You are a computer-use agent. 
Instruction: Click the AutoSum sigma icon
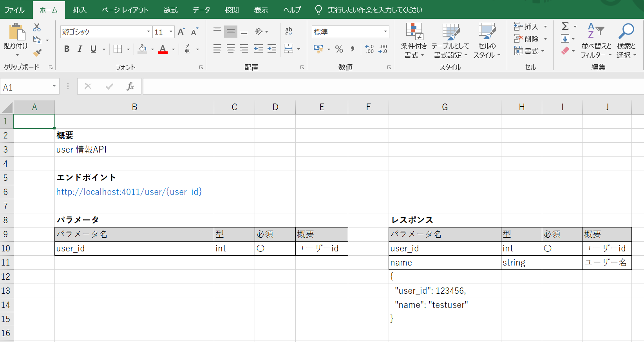point(565,26)
